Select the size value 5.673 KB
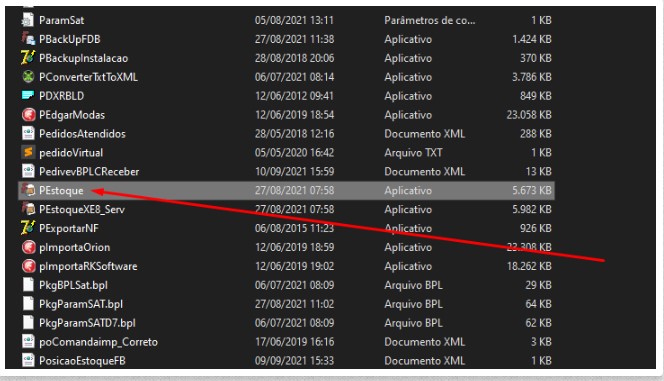This screenshot has height=381, width=664. [x=532, y=190]
